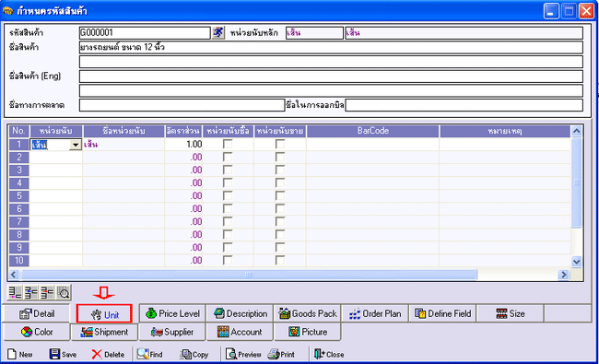The height and width of the screenshot is (364, 599).
Task: Open the Goods Pack tab
Action: click(x=308, y=313)
